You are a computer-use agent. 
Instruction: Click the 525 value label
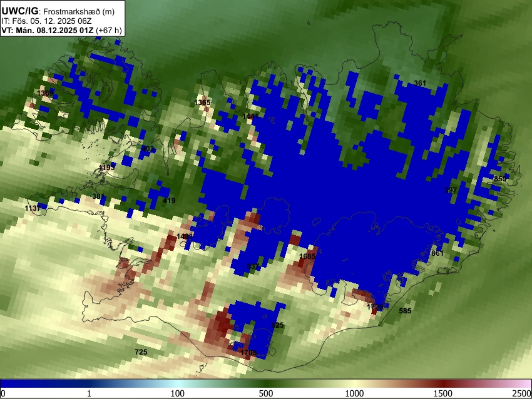[x=277, y=325]
